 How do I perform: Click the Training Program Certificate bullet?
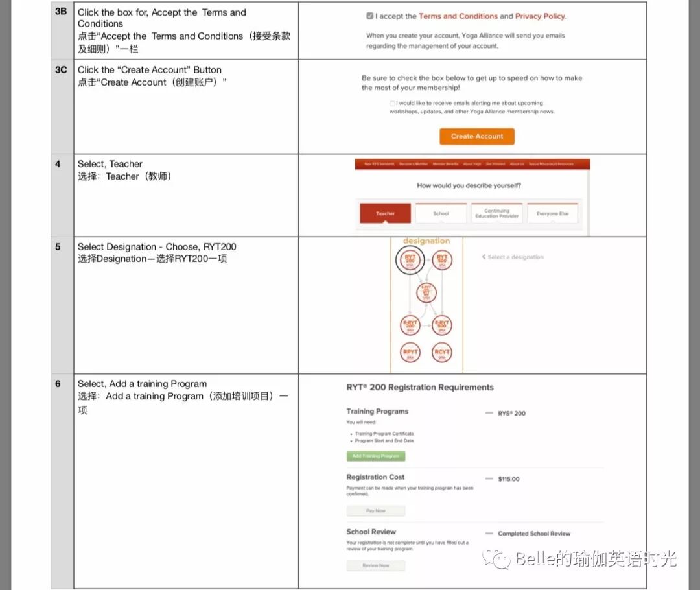pos(384,434)
